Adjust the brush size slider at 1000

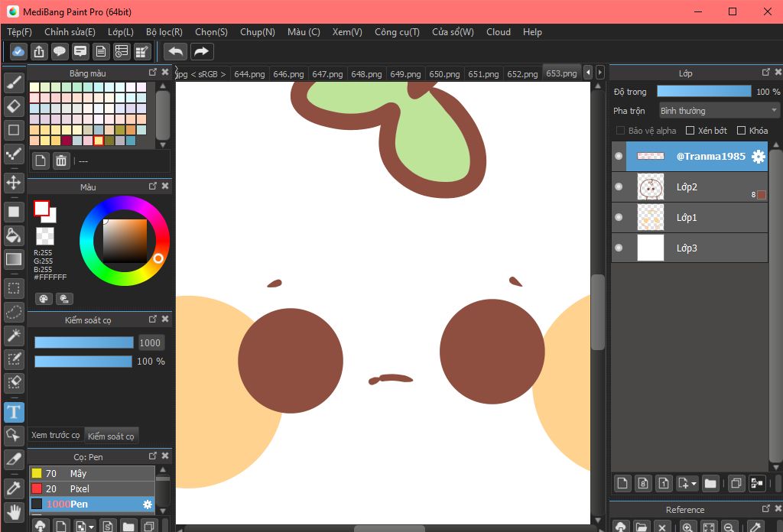pos(84,342)
